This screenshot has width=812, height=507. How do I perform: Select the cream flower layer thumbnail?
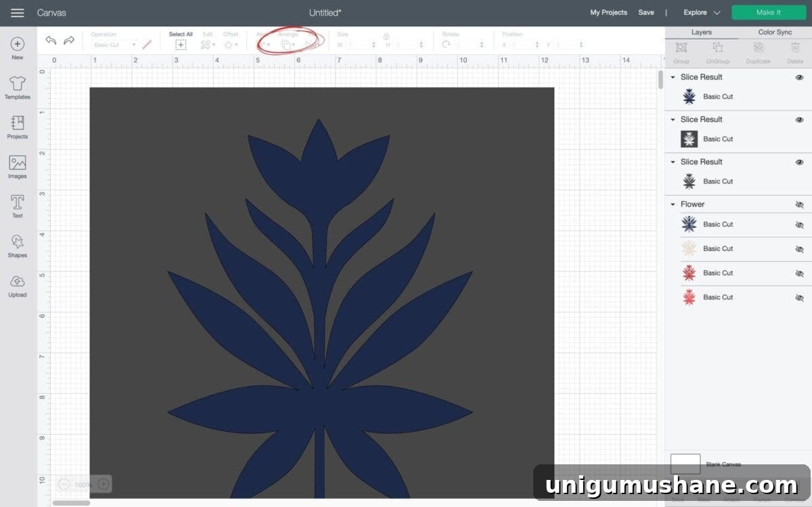click(689, 248)
